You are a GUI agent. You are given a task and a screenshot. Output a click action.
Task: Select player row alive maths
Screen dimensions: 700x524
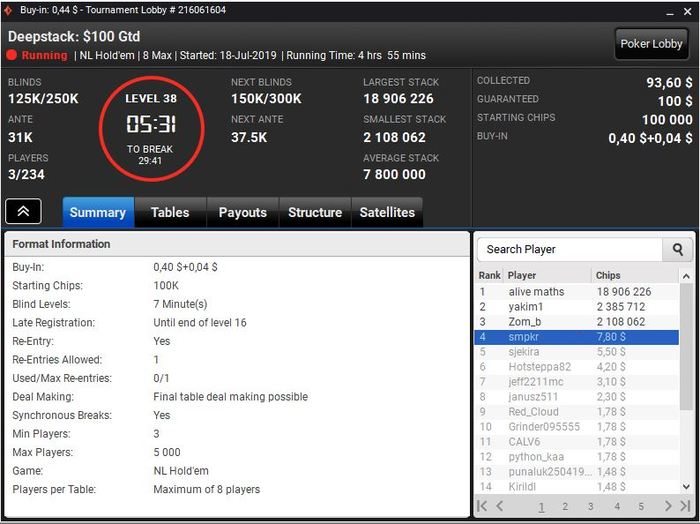(577, 292)
